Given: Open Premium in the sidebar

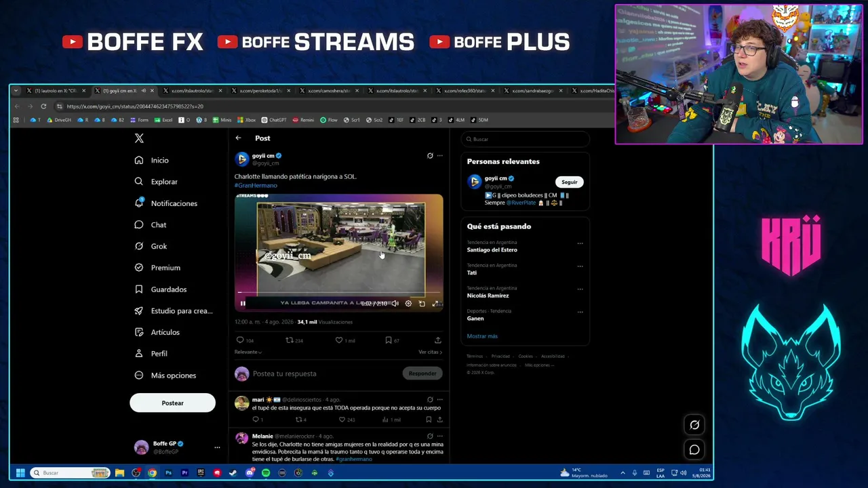Looking at the screenshot, I should [157, 268].
